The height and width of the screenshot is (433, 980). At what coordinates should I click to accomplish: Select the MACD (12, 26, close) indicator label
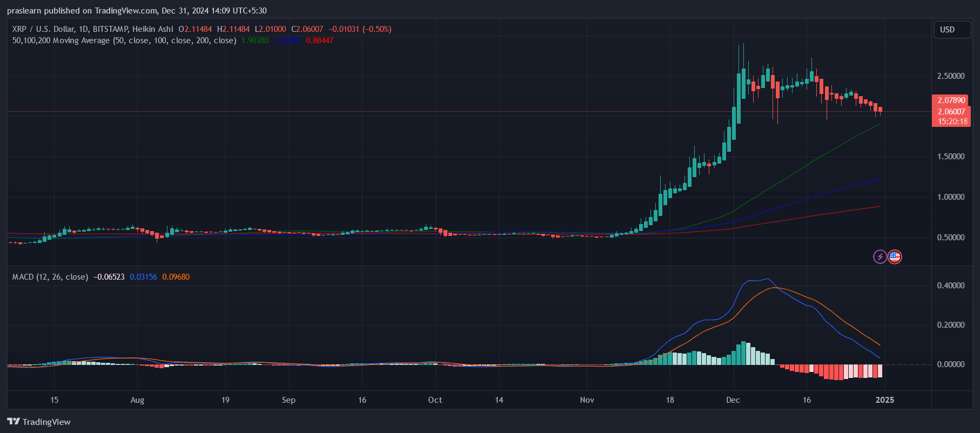pyautogui.click(x=50, y=277)
